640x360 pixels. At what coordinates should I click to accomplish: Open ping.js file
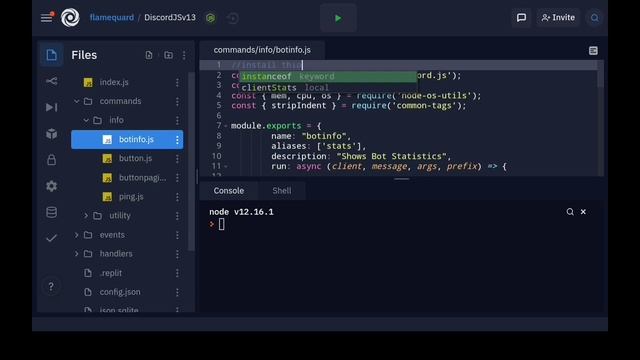(x=131, y=197)
